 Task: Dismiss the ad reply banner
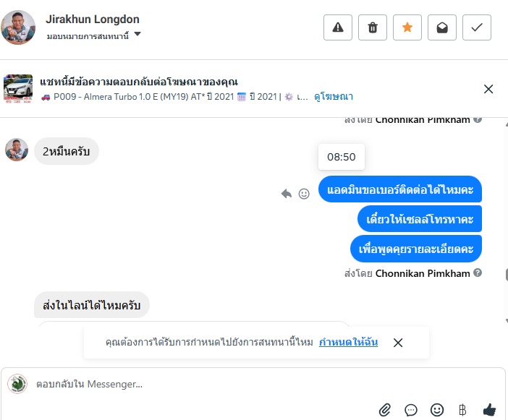(x=488, y=89)
